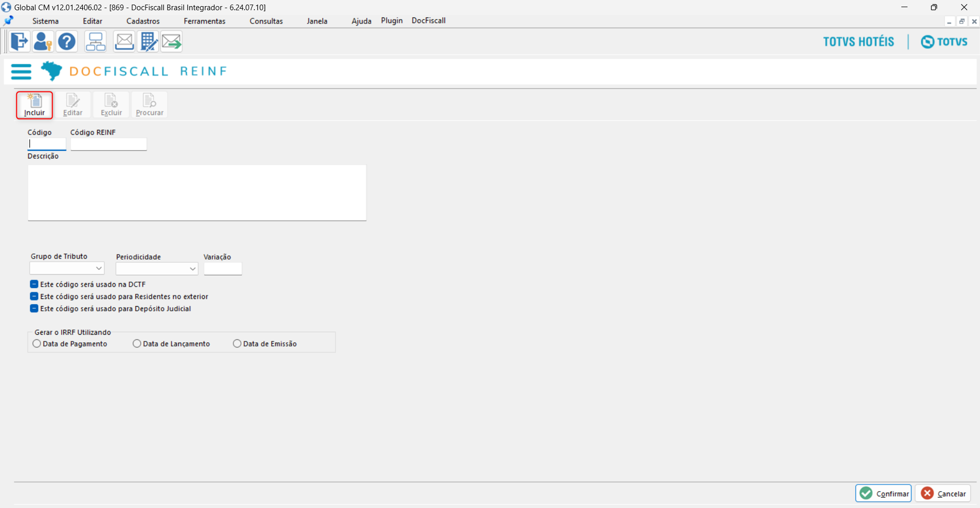Open the user key permissions icon
980x508 pixels.
pyautogui.click(x=43, y=41)
